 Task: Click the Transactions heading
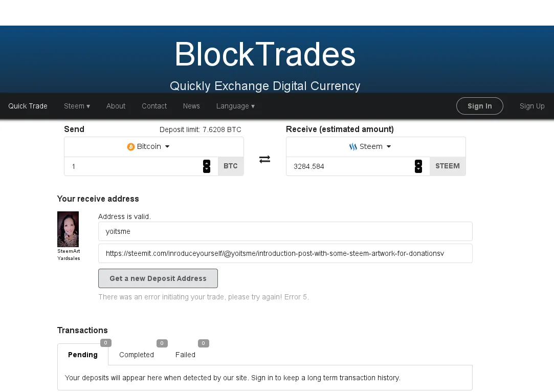click(x=82, y=330)
